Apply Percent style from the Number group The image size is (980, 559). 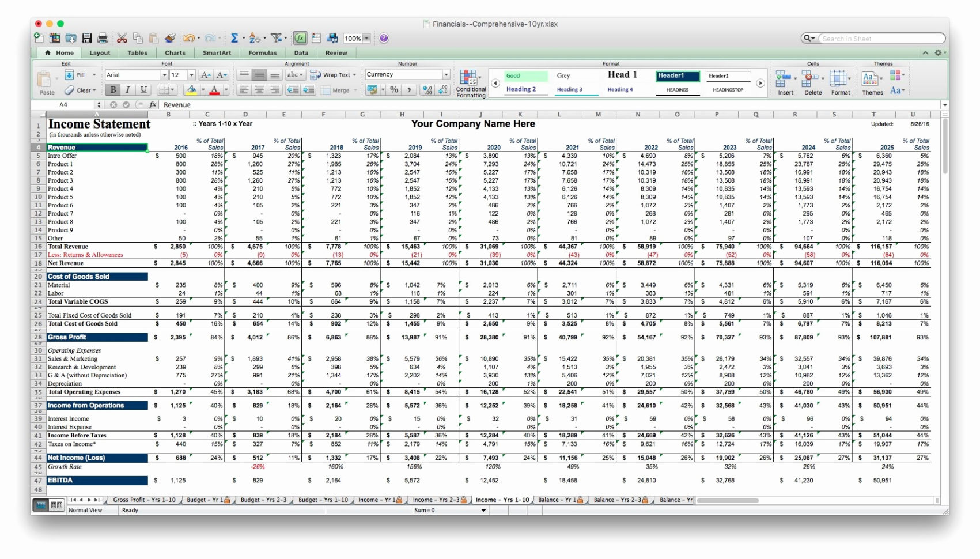pyautogui.click(x=395, y=90)
